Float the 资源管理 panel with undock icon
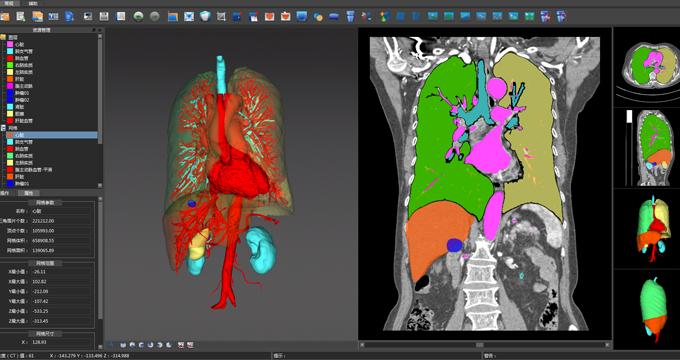 tap(94, 30)
